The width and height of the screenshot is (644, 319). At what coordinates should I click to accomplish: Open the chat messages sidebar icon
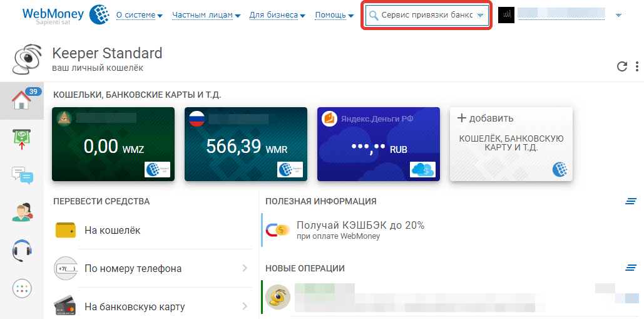[22, 175]
